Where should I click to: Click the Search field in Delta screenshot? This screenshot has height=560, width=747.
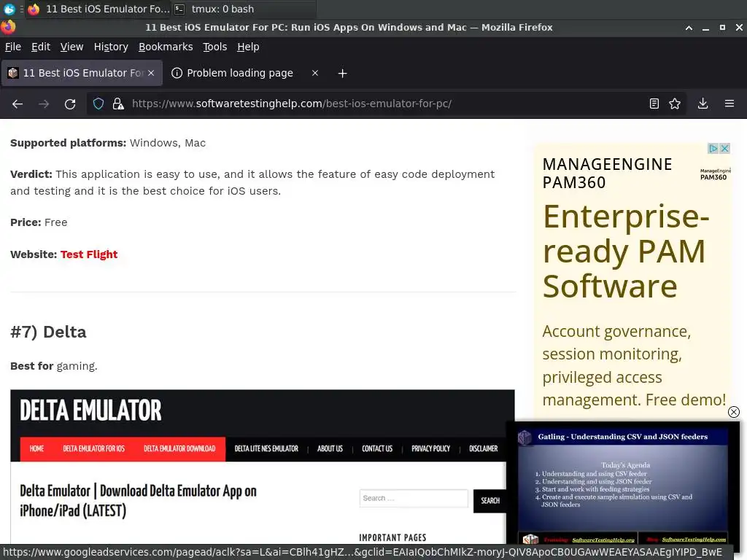coord(414,498)
